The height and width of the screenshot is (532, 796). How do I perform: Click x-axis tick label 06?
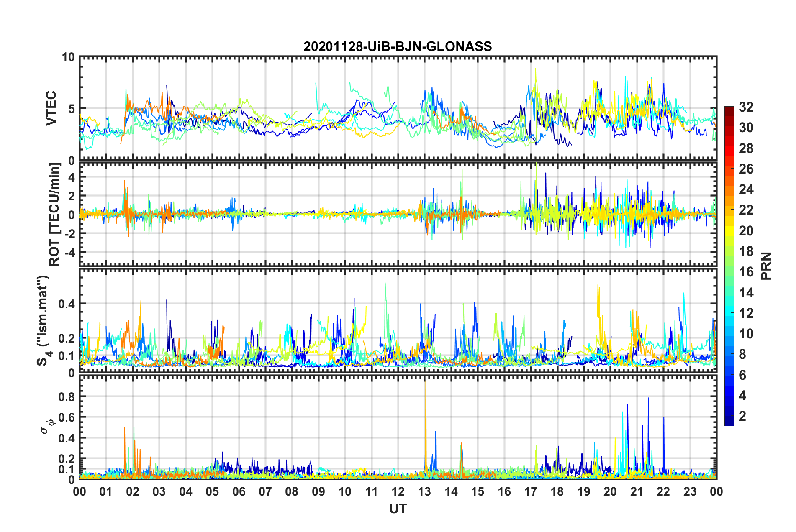[239, 491]
